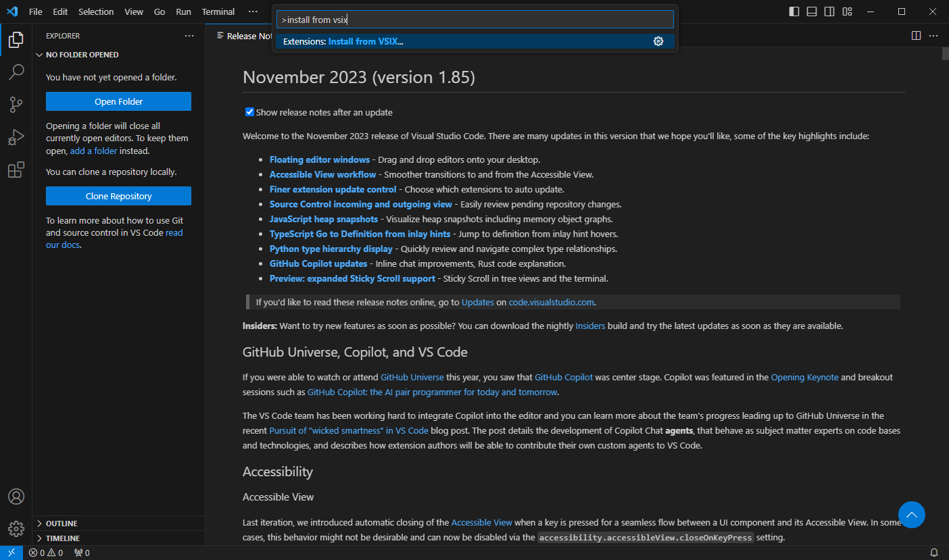Show errors and warnings from status bar
The height and width of the screenshot is (560, 949).
(x=46, y=553)
